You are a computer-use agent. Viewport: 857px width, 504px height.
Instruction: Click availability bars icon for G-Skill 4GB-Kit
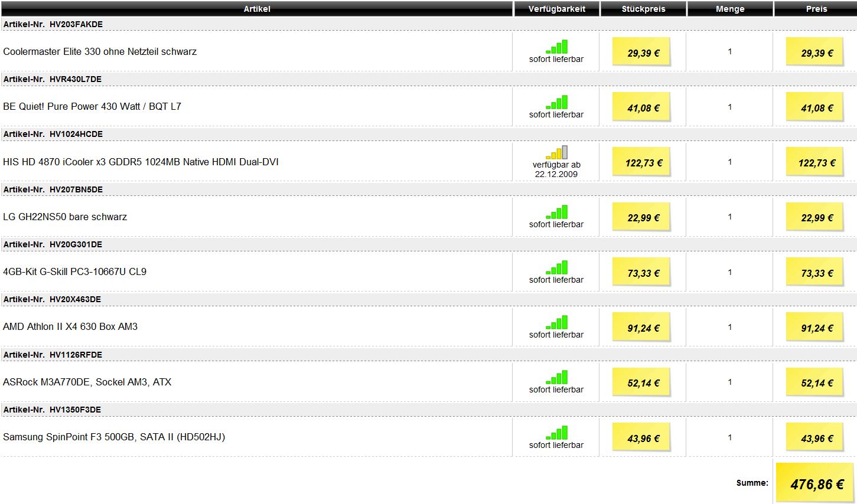tap(556, 267)
